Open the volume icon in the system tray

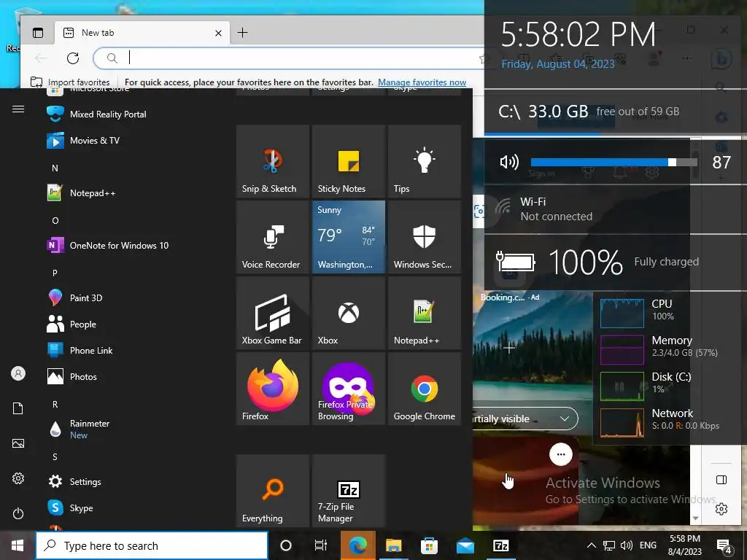(627, 545)
